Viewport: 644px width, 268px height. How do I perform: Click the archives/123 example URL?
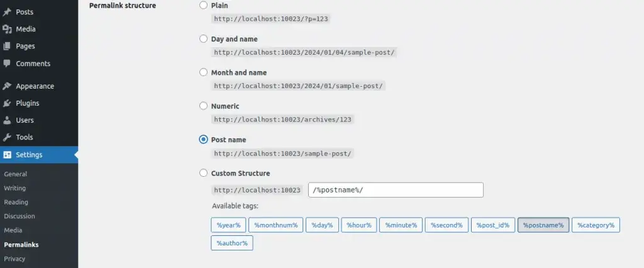coord(282,120)
